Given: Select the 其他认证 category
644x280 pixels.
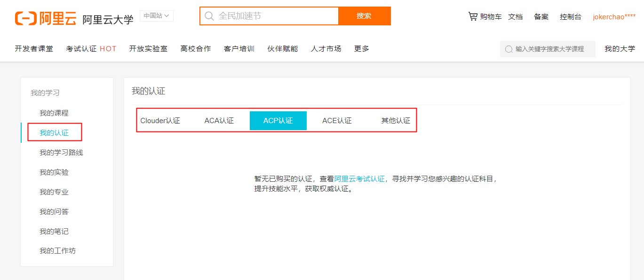Looking at the screenshot, I should 396,120.
